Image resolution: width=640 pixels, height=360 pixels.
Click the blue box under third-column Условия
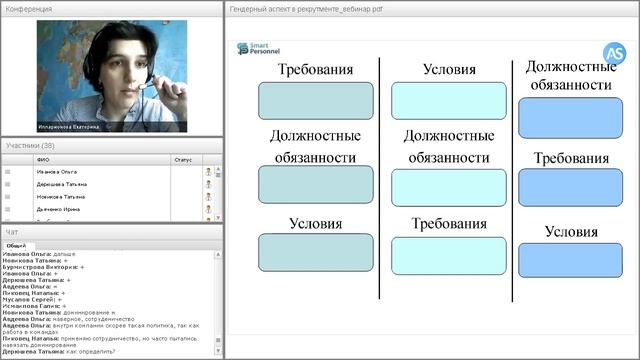coord(571,260)
